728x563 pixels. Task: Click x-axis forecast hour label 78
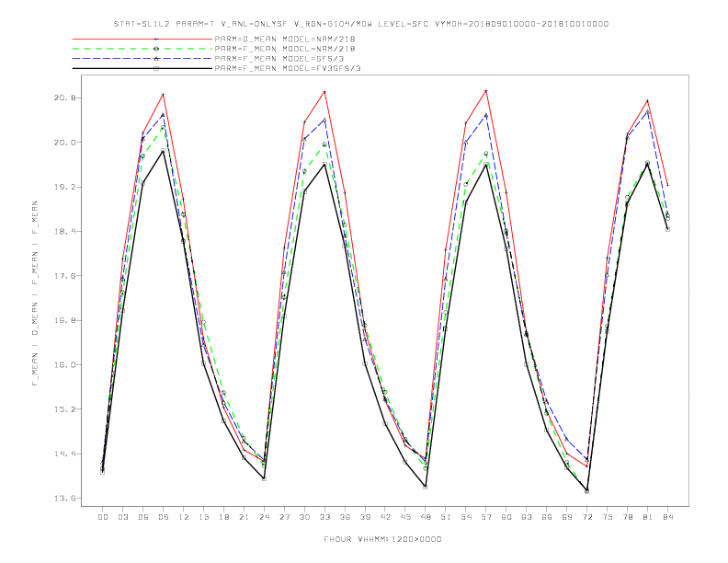(x=628, y=517)
